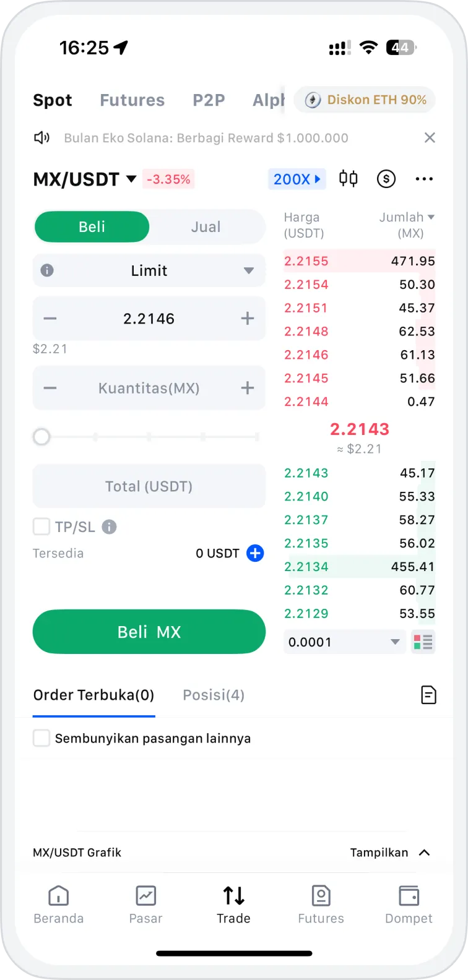Switch to the Jual sell toggle

coord(206,227)
